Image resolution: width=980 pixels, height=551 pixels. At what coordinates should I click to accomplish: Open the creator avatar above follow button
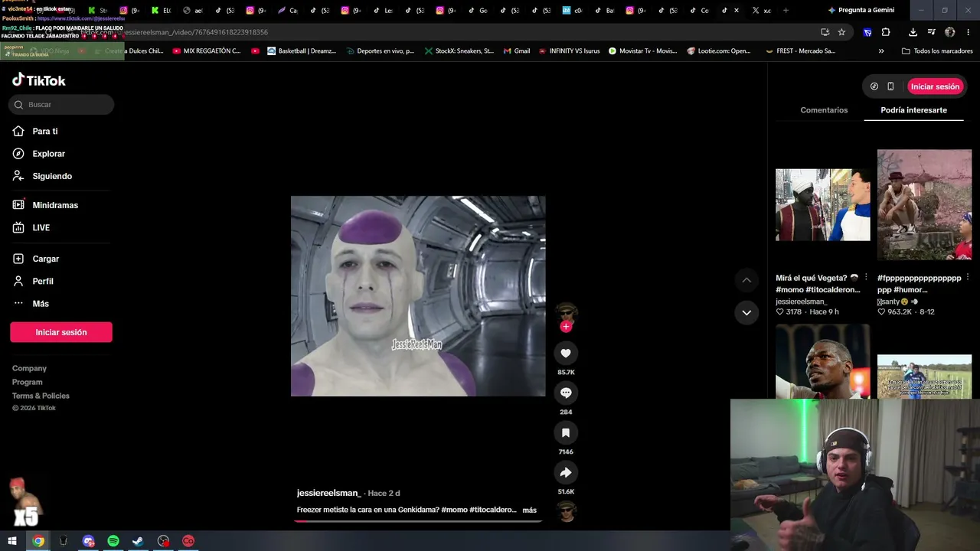coord(567,311)
